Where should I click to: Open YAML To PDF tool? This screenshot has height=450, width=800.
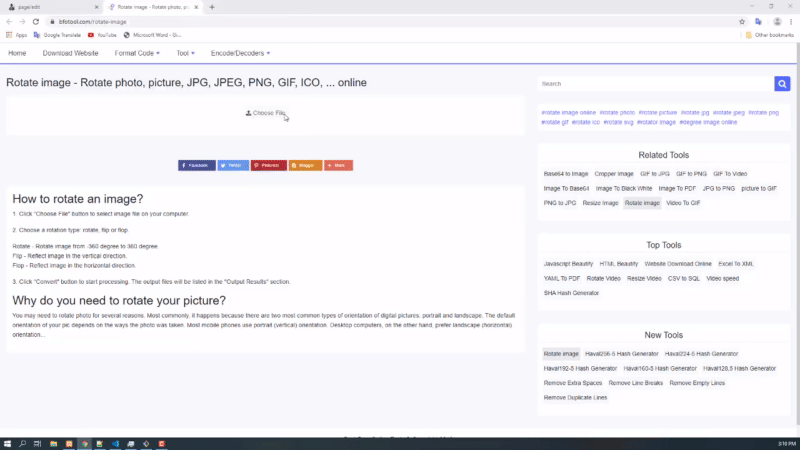(562, 279)
